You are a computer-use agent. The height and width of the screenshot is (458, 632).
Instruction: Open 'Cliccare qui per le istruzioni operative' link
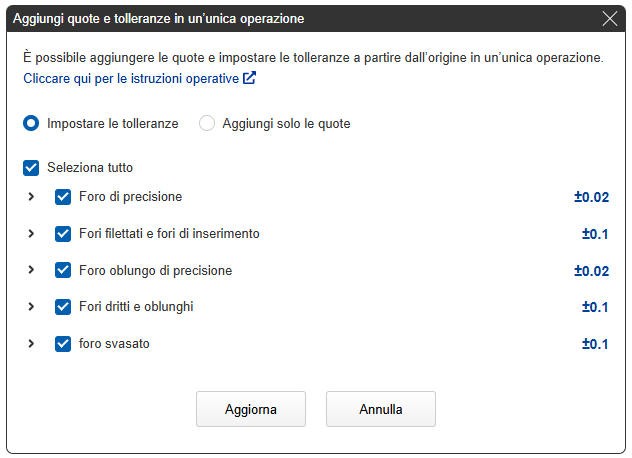pyautogui.click(x=131, y=78)
